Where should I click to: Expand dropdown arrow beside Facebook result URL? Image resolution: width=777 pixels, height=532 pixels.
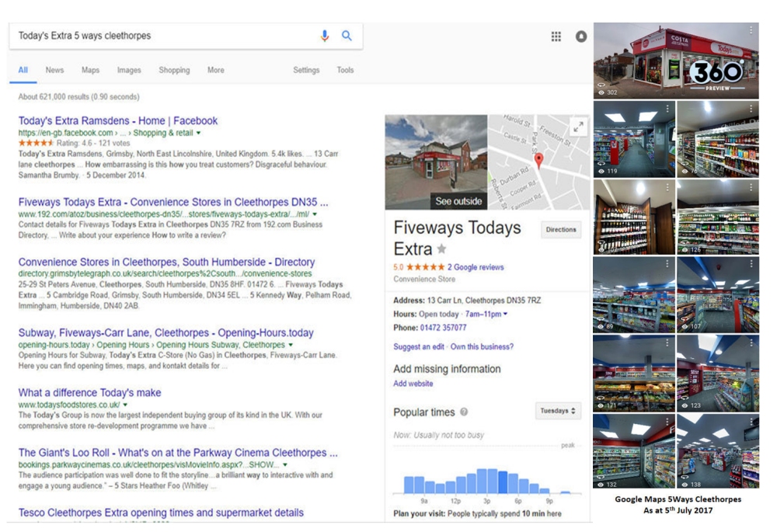click(x=198, y=133)
